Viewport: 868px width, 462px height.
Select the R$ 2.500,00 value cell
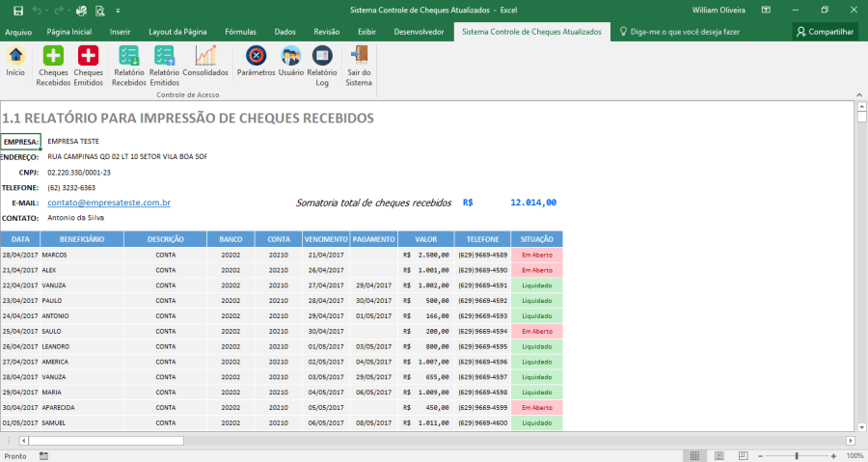pyautogui.click(x=426, y=255)
